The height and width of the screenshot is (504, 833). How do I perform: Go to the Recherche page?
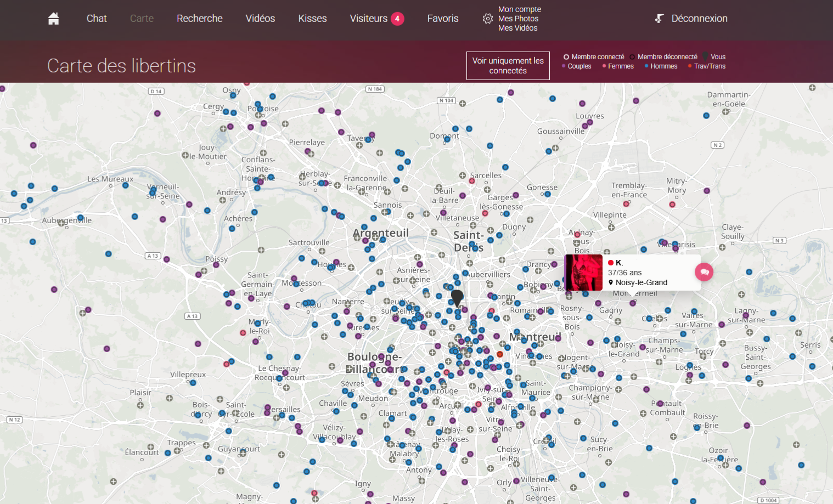pyautogui.click(x=199, y=19)
